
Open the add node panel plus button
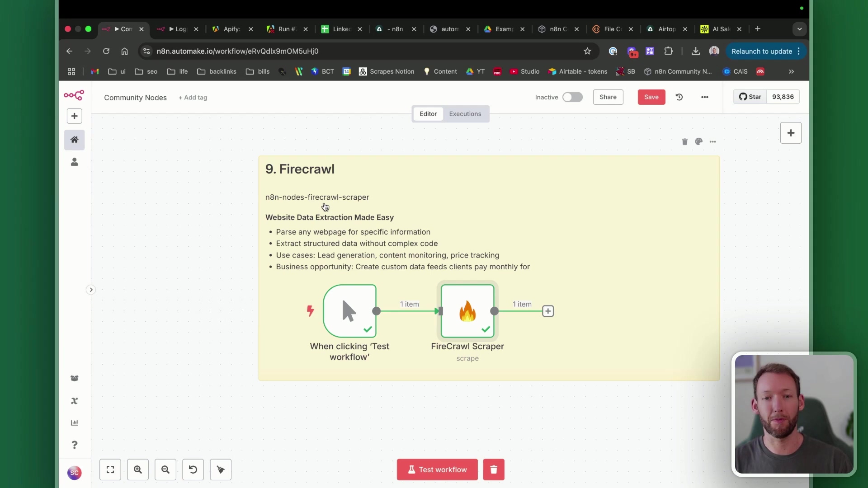pos(791,133)
